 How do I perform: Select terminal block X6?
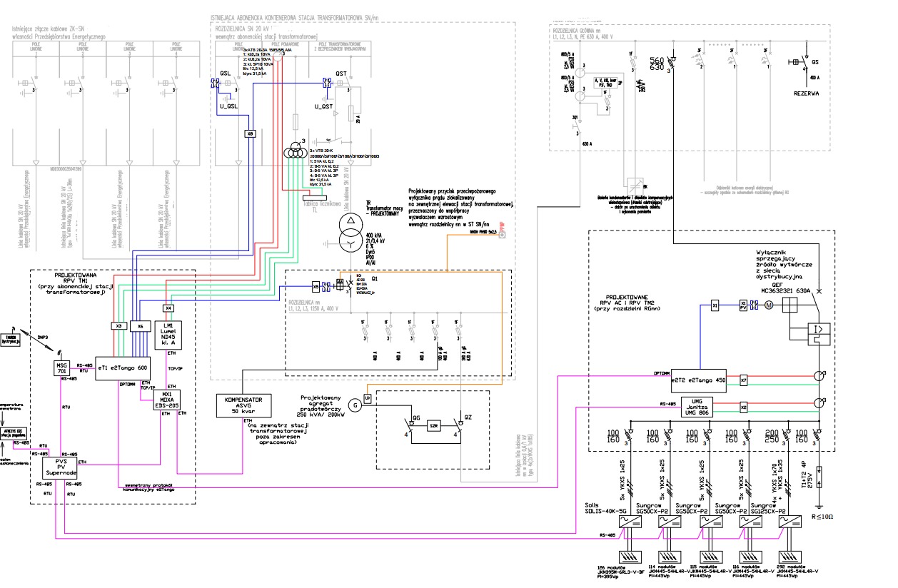[141, 326]
